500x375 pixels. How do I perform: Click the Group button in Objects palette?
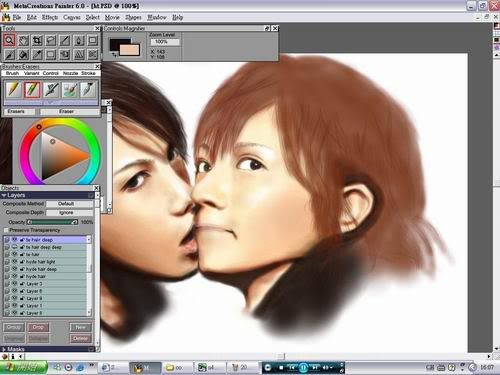(x=14, y=327)
